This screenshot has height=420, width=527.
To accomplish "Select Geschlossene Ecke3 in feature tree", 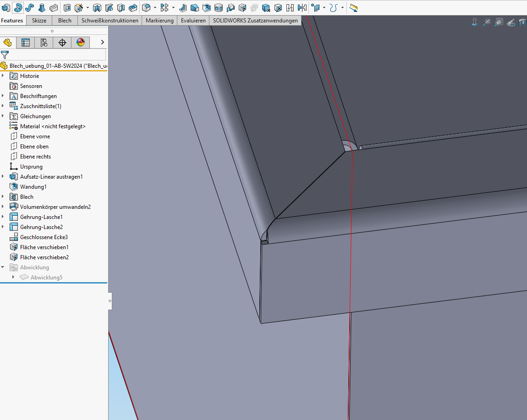I will click(x=44, y=237).
